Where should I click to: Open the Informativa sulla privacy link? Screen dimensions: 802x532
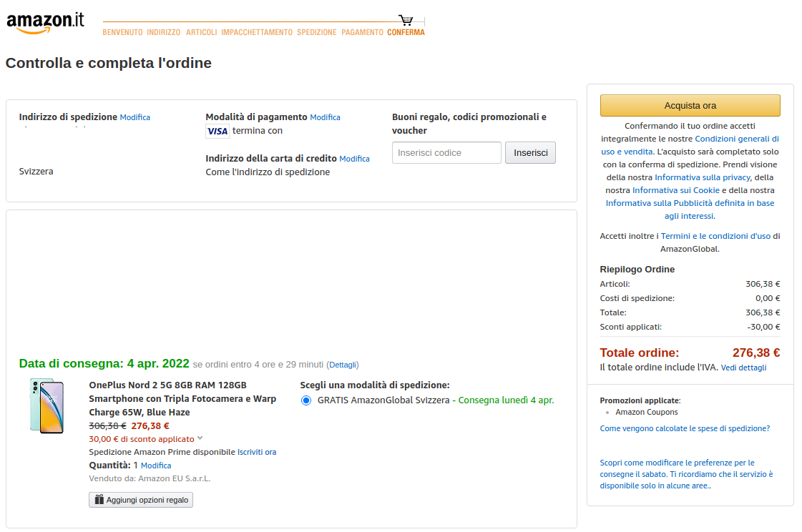pyautogui.click(x=702, y=177)
